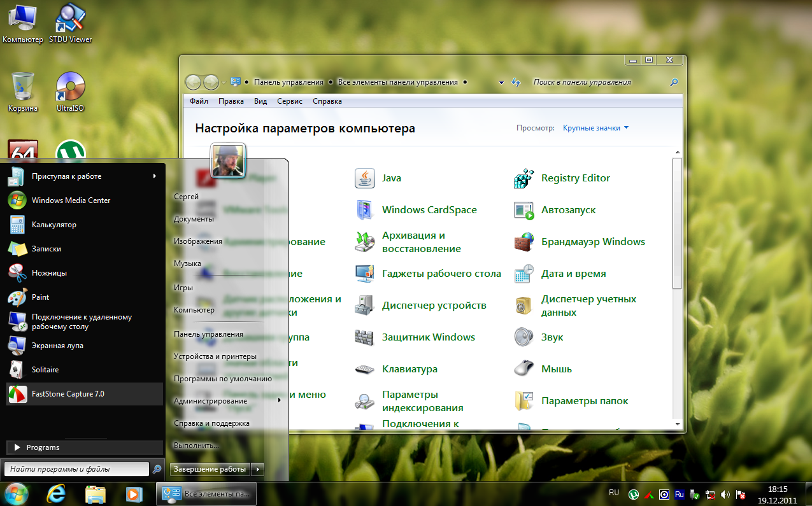Focus the Найти программы и файлы field
This screenshot has width=812, height=506.
pyautogui.click(x=77, y=469)
